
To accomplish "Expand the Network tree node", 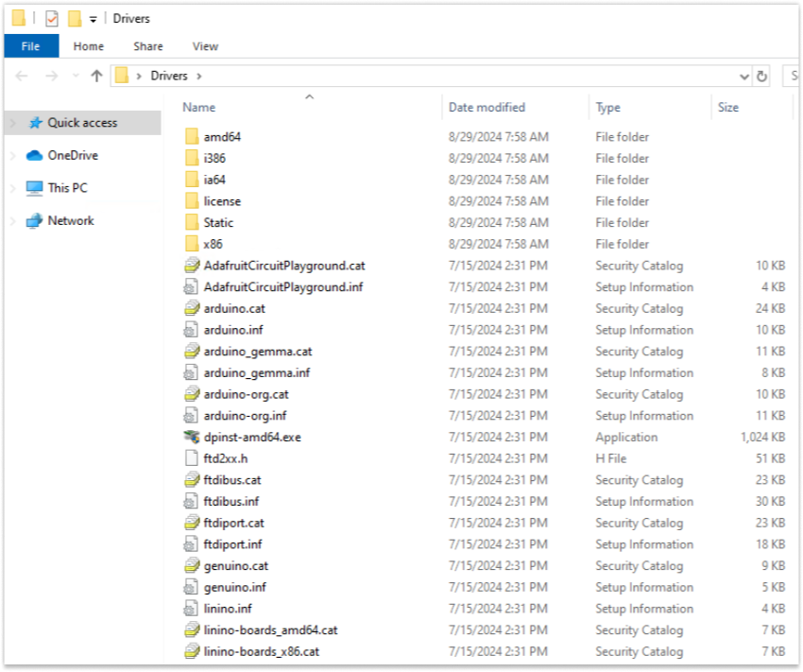I will coord(14,221).
